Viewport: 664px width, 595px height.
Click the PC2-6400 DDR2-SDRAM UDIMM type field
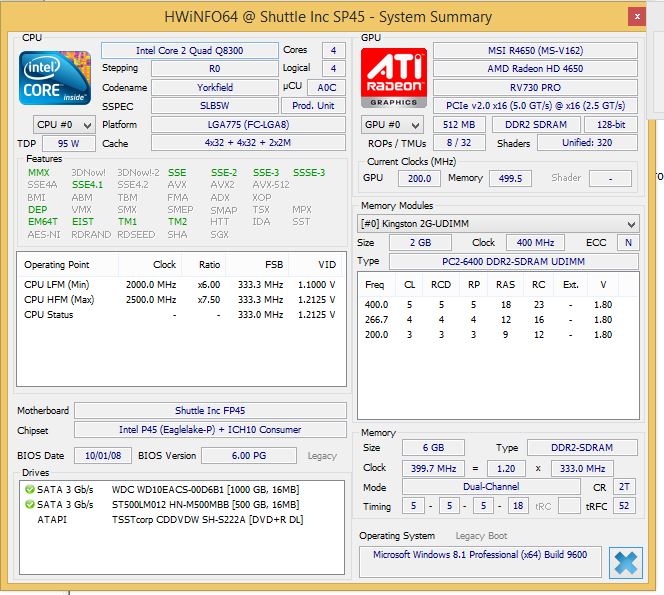pos(514,261)
